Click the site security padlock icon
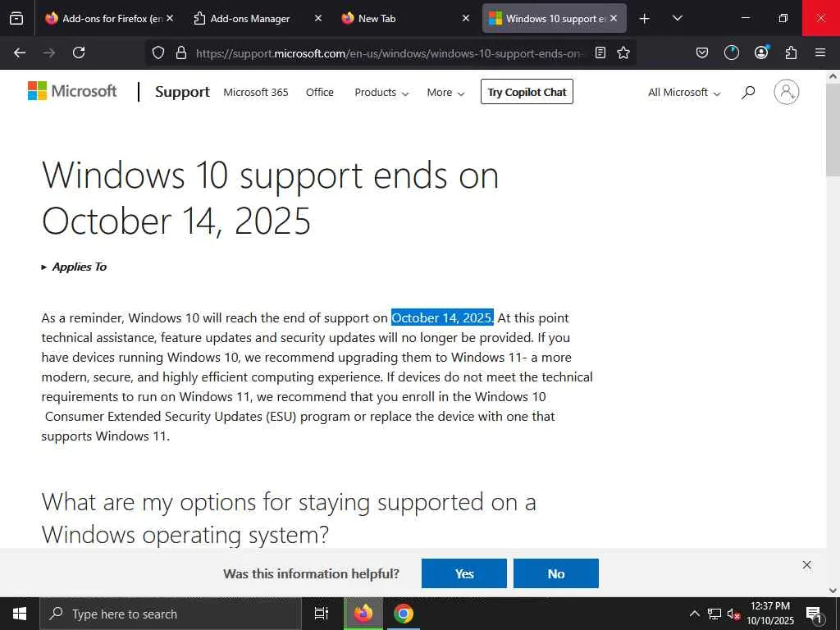840x630 pixels. (181, 52)
